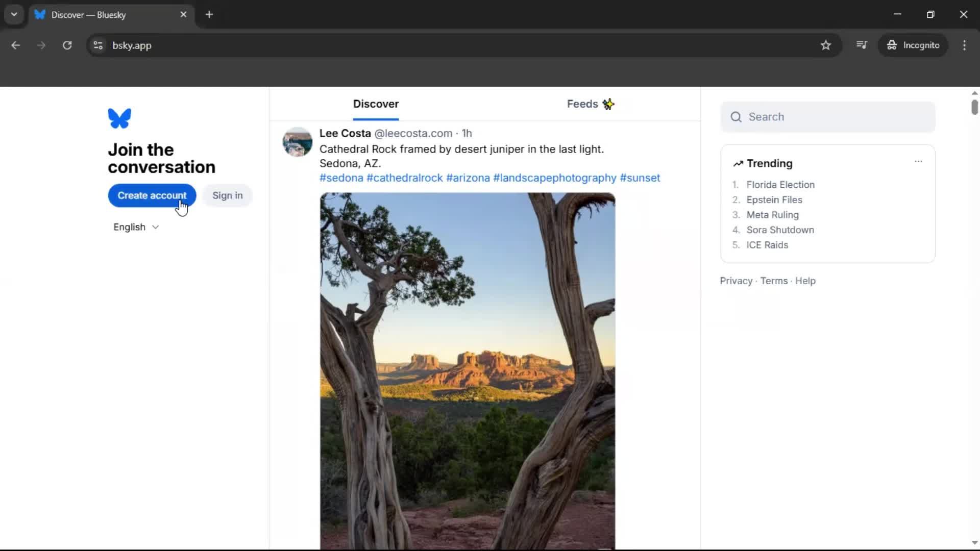Screen dimensions: 980x551
Task: Click the Sign in button
Action: [x=228, y=195]
